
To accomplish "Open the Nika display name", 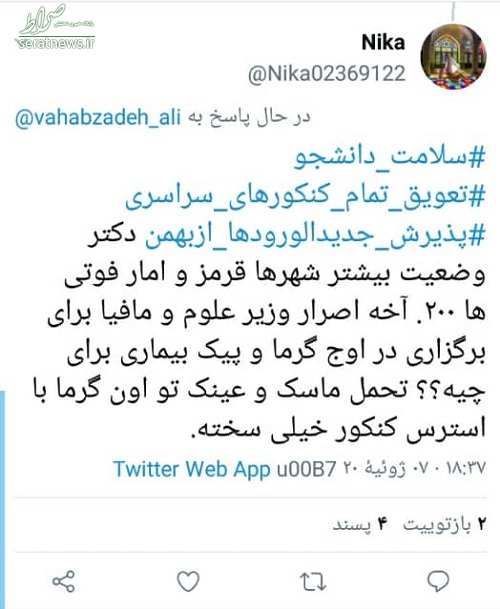I will point(383,42).
